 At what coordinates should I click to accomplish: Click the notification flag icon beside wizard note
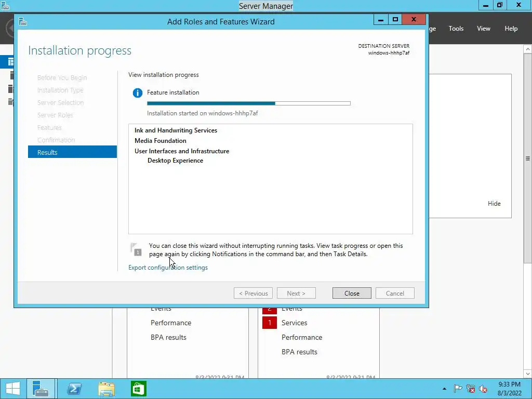(136, 249)
